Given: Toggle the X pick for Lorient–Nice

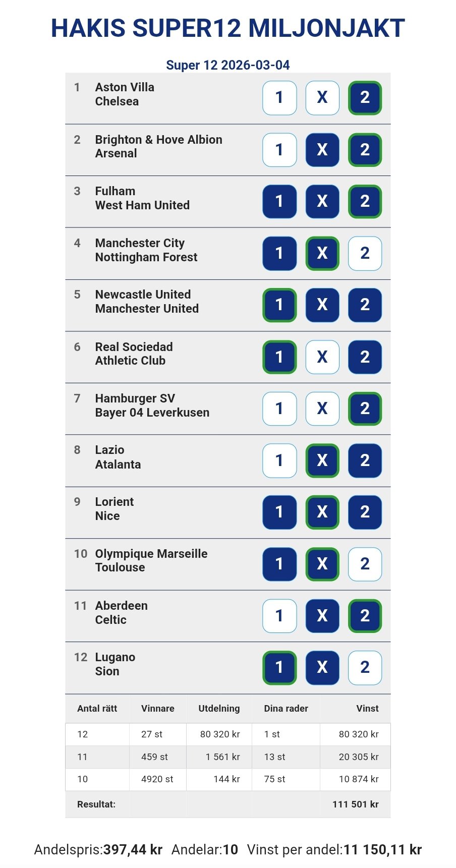Looking at the screenshot, I should (322, 512).
